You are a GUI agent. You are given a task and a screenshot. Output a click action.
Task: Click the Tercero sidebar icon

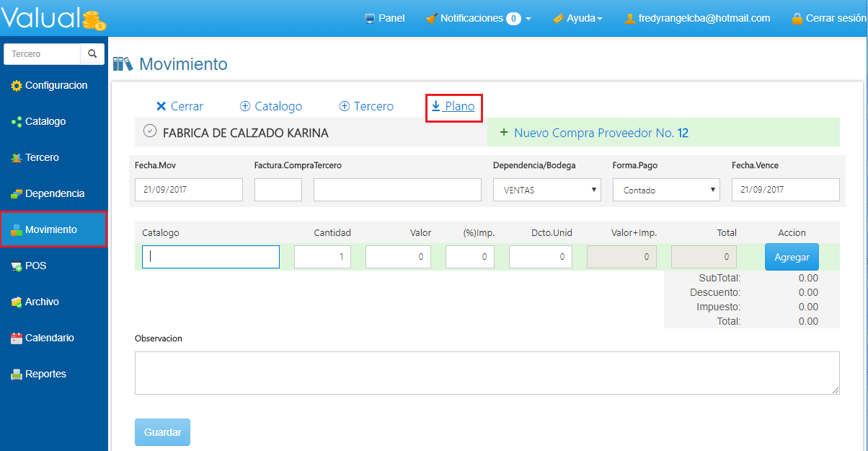pyautogui.click(x=17, y=158)
